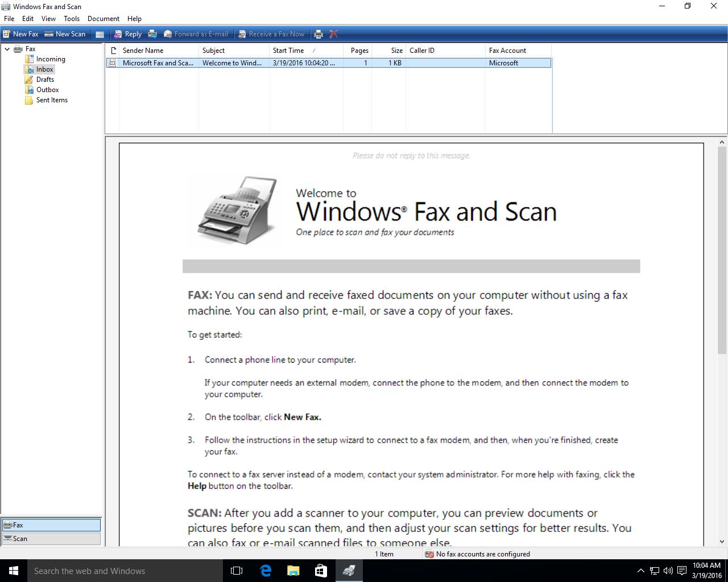The width and height of the screenshot is (728, 582).
Task: Open Task View on taskbar
Action: [237, 571]
